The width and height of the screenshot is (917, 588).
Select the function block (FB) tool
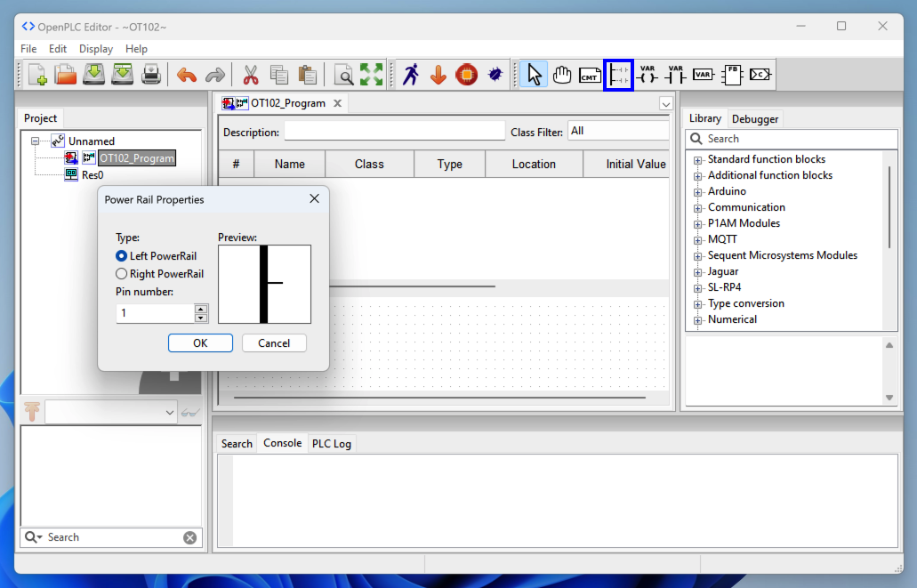pos(732,75)
